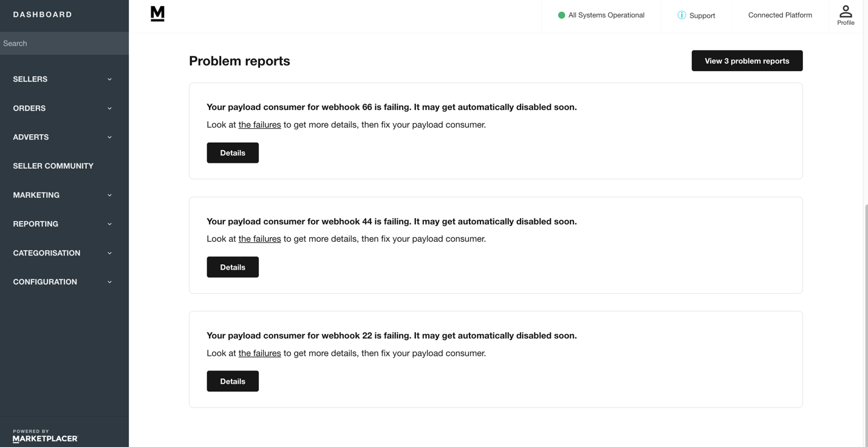Open Details for webhook 66 report

pyautogui.click(x=233, y=153)
